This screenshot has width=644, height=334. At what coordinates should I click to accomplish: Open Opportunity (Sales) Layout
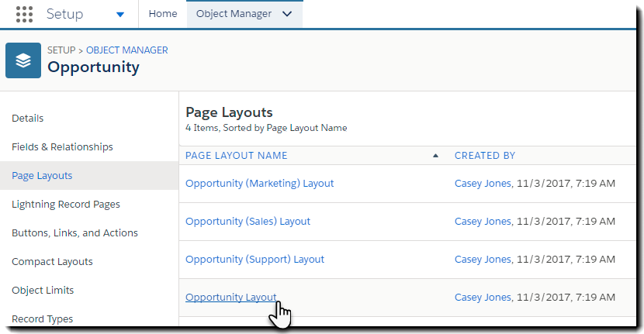pos(248,222)
